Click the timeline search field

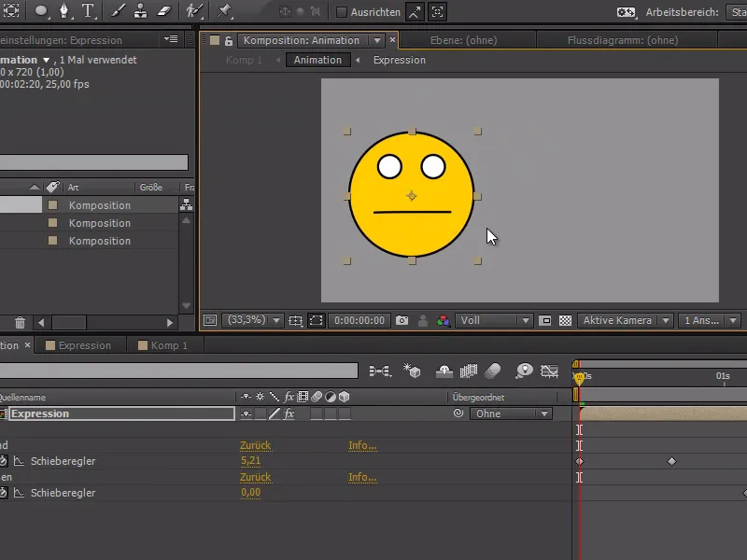click(x=178, y=371)
